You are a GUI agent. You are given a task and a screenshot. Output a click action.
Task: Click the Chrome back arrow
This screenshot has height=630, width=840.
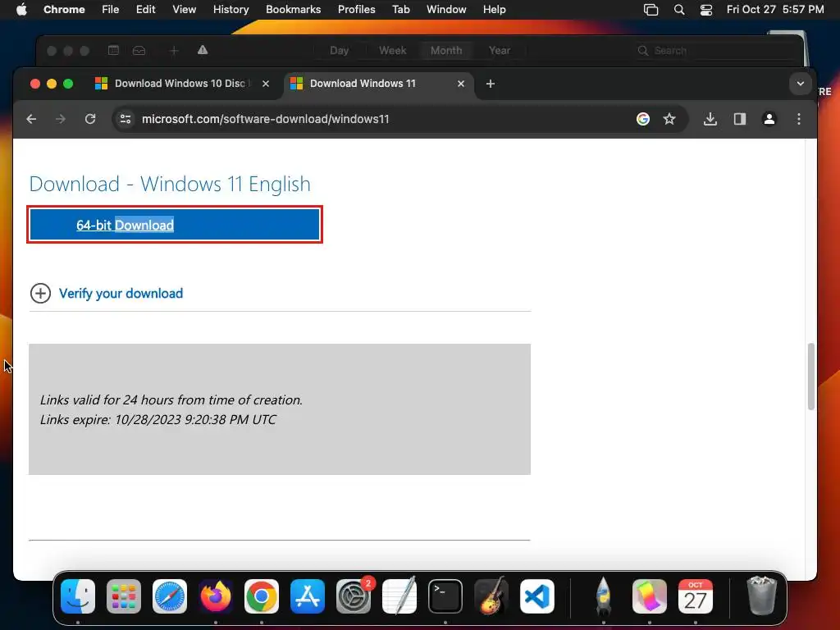pyautogui.click(x=31, y=119)
